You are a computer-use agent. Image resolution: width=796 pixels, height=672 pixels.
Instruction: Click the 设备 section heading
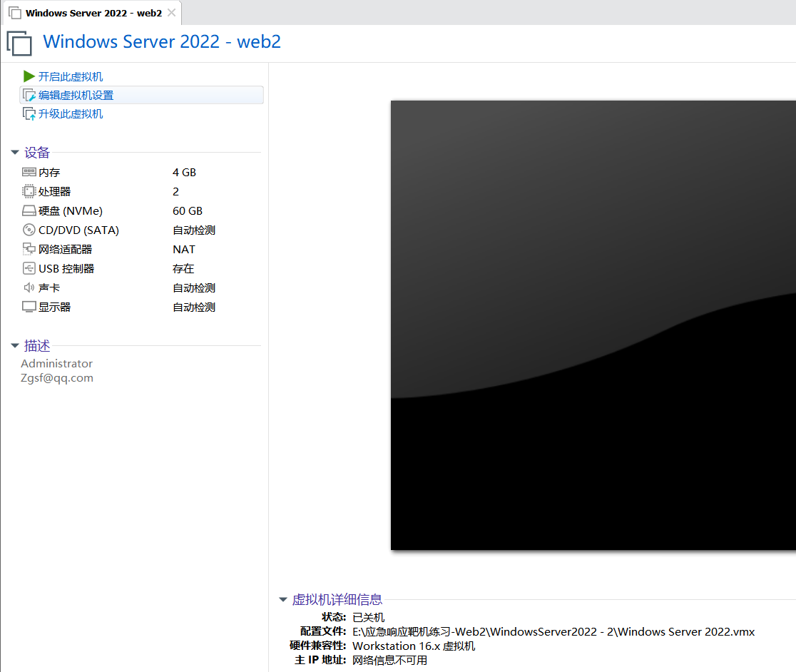point(37,152)
